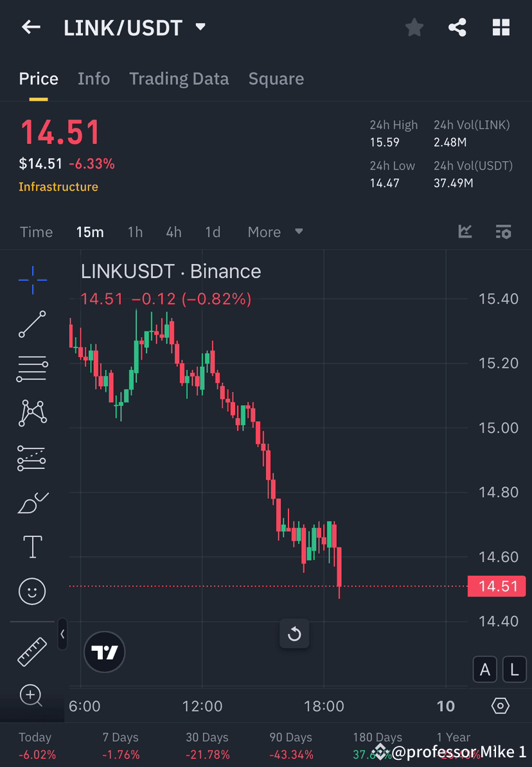Open the Info tab
This screenshot has height=767, width=532.
click(x=94, y=78)
